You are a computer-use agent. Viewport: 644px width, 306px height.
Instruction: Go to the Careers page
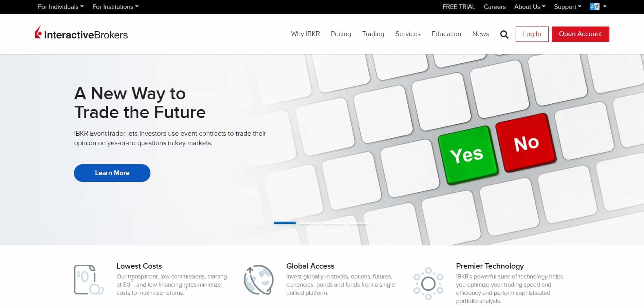point(495,7)
